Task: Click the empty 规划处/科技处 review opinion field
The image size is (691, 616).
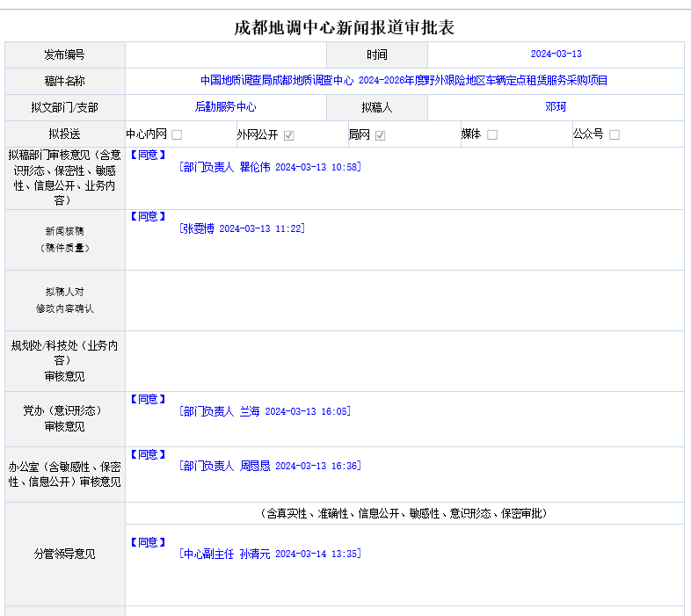Action: 404,360
